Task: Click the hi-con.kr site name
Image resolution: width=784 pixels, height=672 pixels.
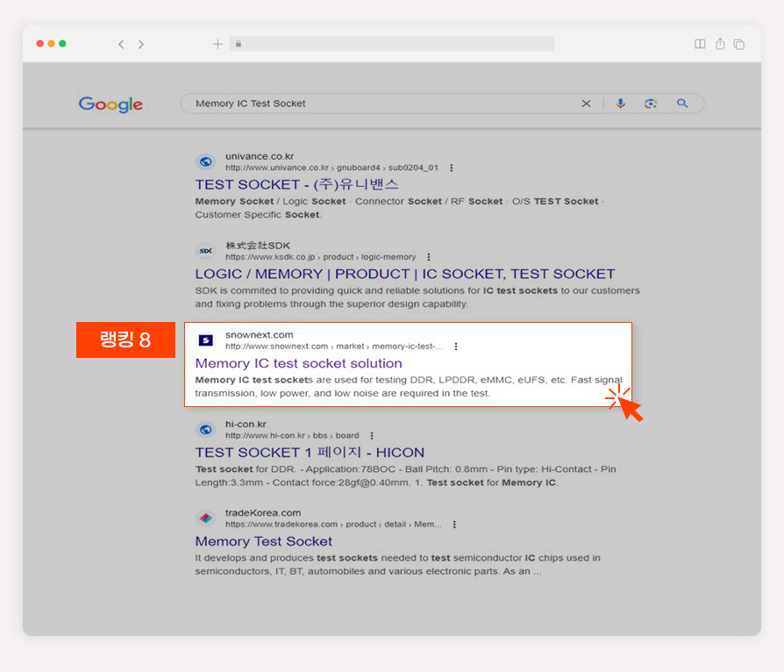Action: 246,424
